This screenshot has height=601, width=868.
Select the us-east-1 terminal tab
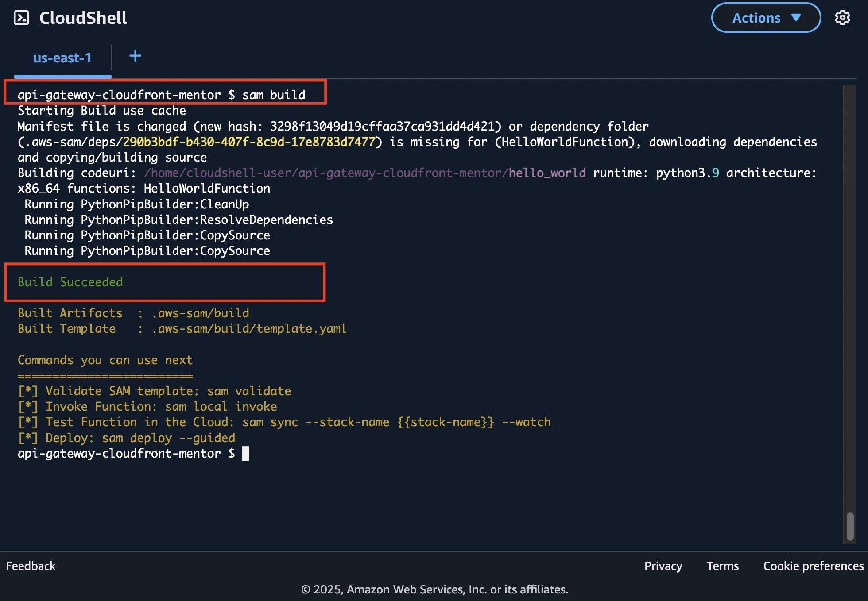(x=62, y=58)
